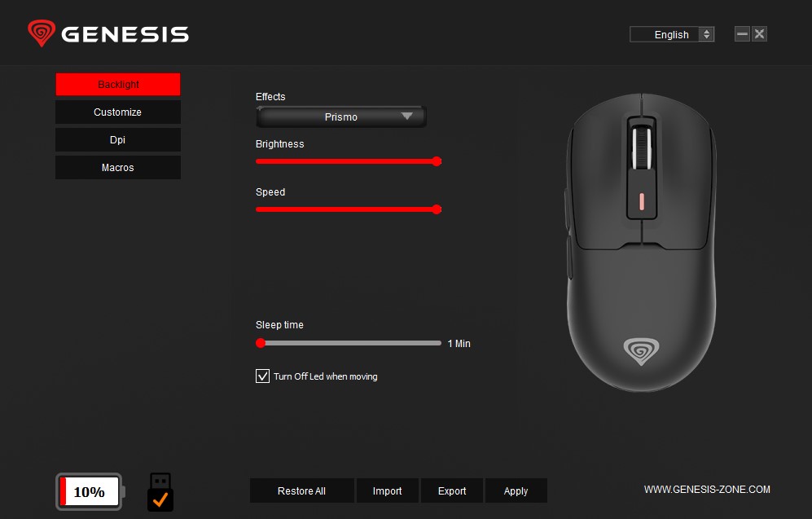Image resolution: width=812 pixels, height=519 pixels.
Task: Click the battery level indicator icon
Action: click(x=90, y=491)
